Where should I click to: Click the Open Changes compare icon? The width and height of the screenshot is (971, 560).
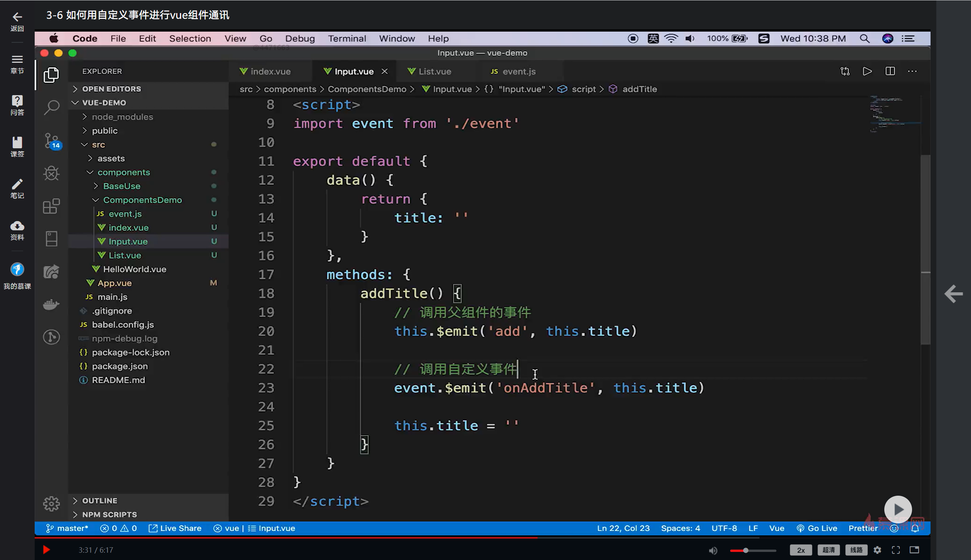point(845,71)
